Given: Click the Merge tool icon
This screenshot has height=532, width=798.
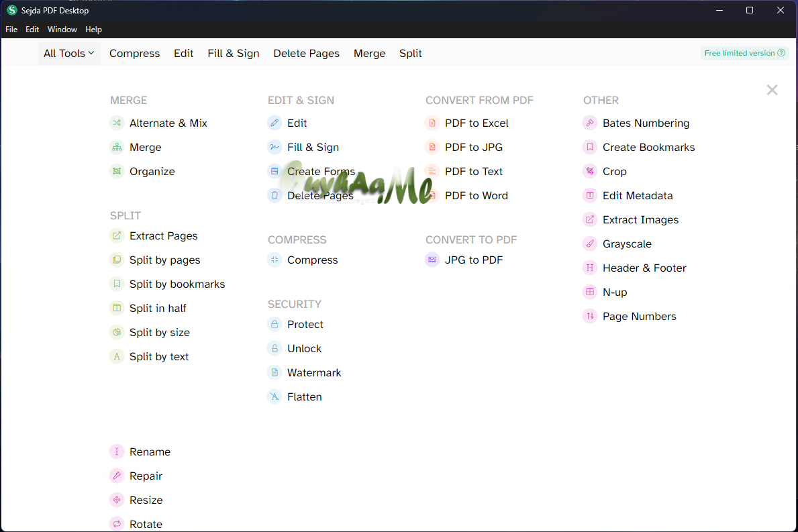Looking at the screenshot, I should [x=117, y=147].
